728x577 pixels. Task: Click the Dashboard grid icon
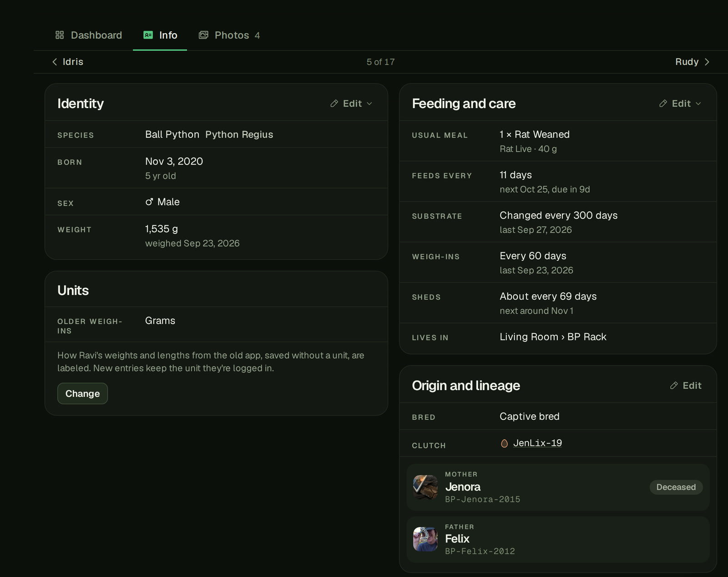tap(60, 35)
